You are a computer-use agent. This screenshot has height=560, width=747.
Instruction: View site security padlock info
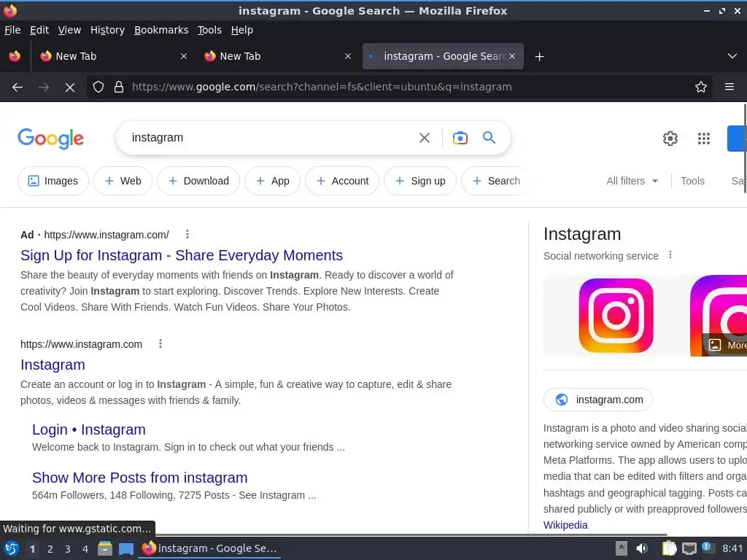click(x=119, y=87)
